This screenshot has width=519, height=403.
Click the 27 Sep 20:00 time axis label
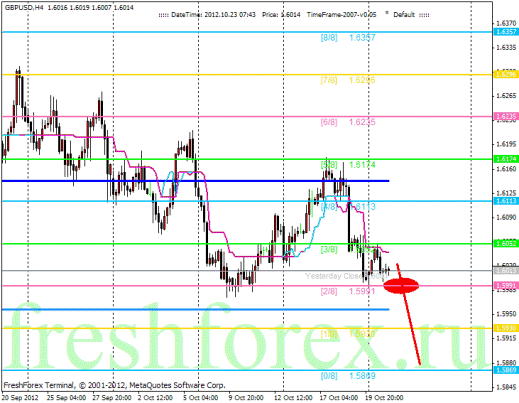[x=111, y=398]
